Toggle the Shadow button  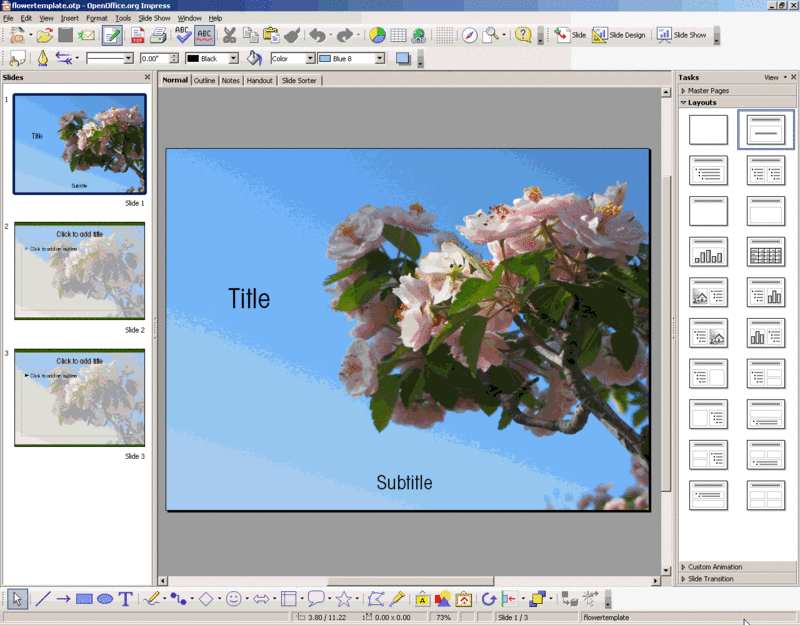click(403, 59)
